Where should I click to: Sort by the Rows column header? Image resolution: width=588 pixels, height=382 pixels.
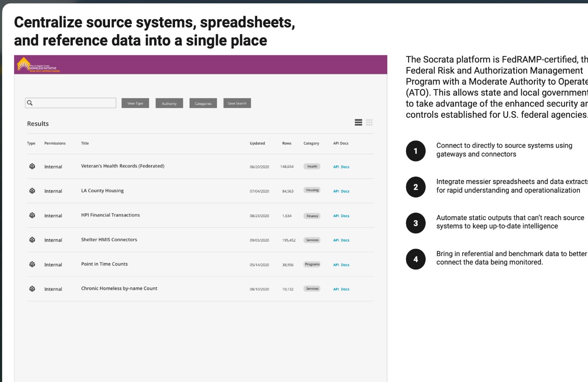[x=287, y=143]
